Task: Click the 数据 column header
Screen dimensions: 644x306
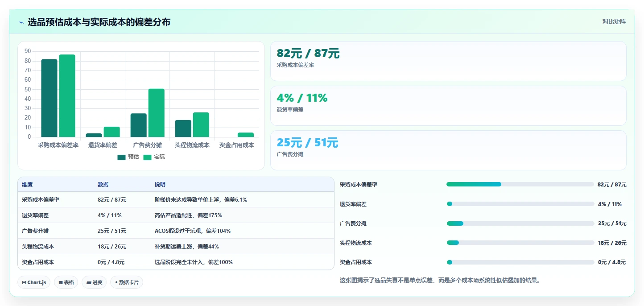Action: tap(103, 185)
